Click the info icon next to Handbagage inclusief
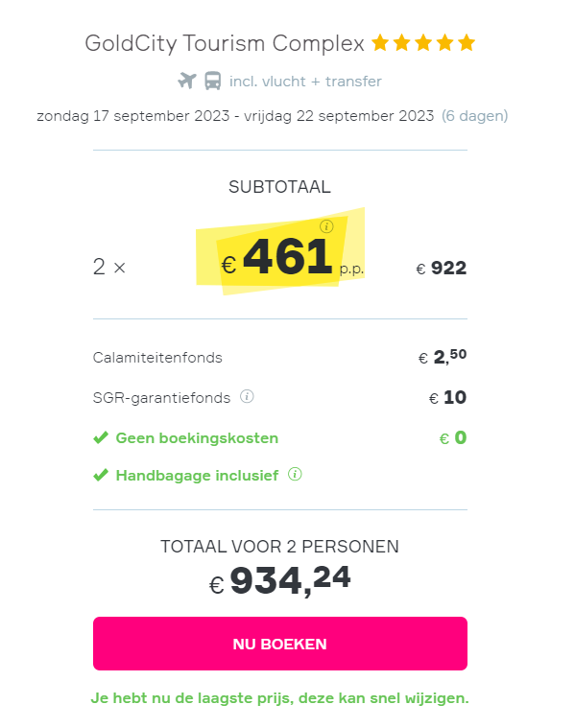Image resolution: width=575 pixels, height=728 pixels. (295, 474)
